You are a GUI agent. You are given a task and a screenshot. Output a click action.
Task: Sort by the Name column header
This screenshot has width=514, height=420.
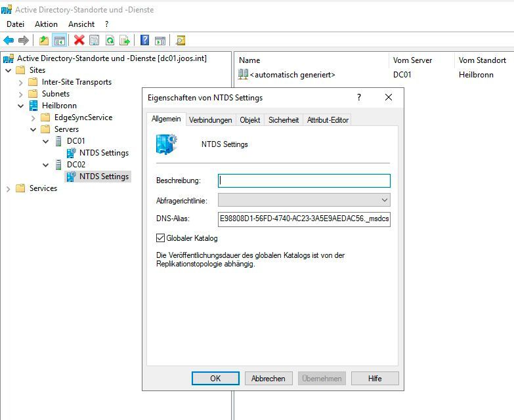click(311, 60)
